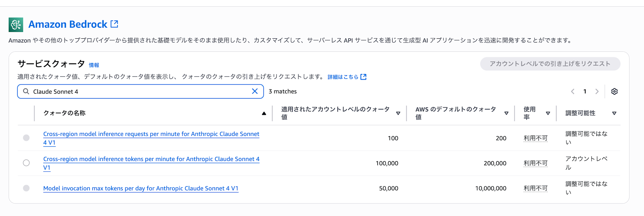Clear the search field with the X icon
The width and height of the screenshot is (644, 216).
[255, 91]
